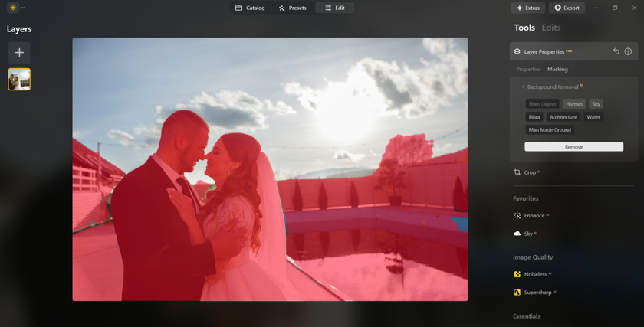Viewport: 644px width, 327px height.
Task: Click the sliders icon in Edit tab
Action: tap(328, 8)
